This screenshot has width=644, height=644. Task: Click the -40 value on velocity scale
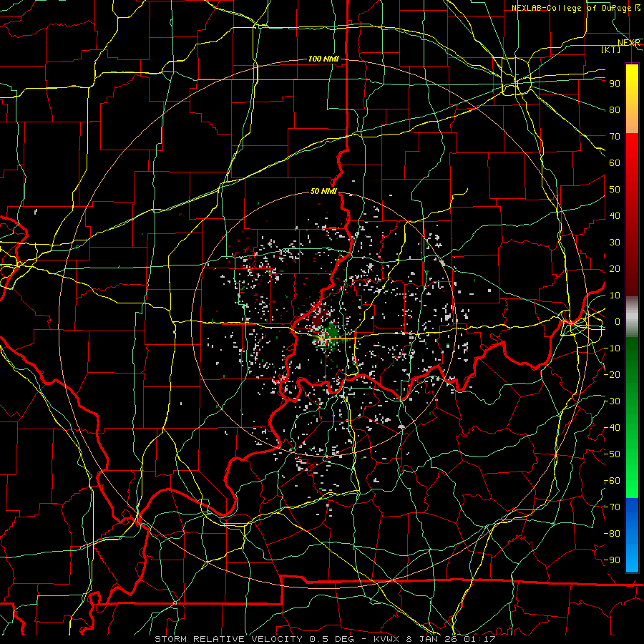pos(613,428)
